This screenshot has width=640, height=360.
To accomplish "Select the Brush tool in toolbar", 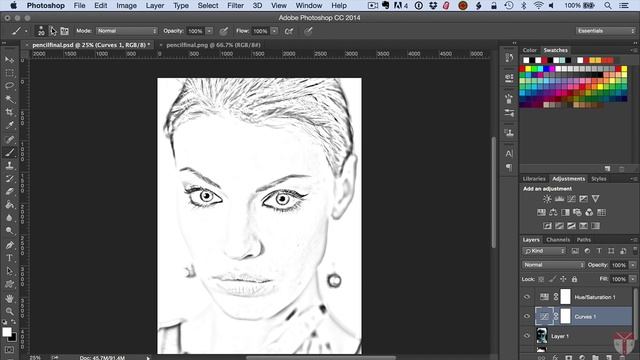I will coord(9,152).
